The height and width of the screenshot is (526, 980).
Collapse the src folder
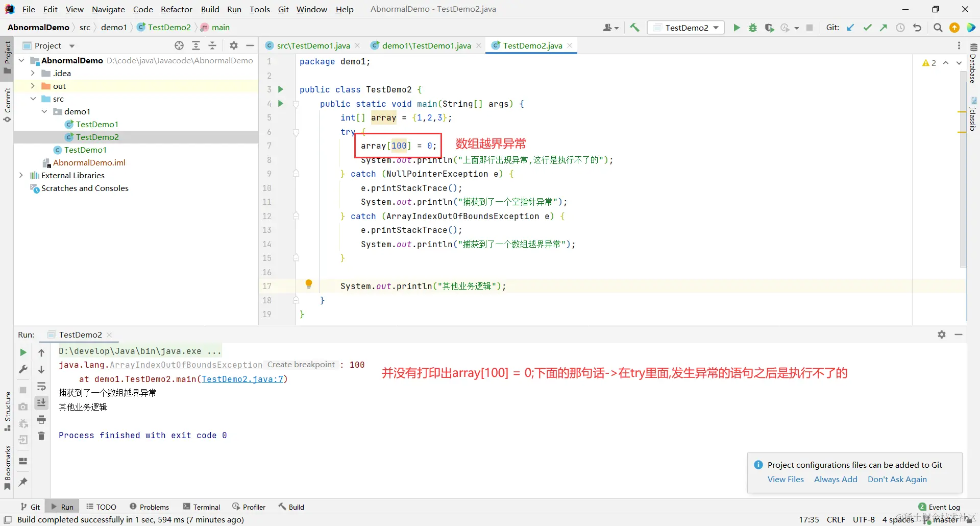33,99
